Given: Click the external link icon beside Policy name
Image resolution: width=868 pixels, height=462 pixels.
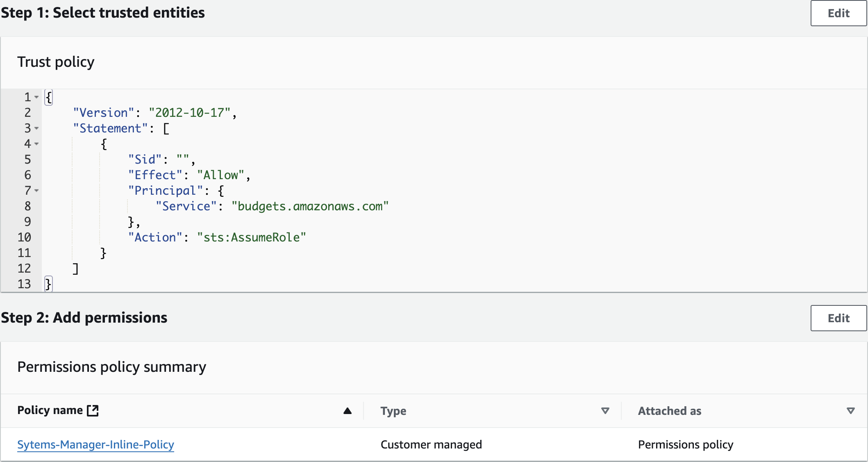Looking at the screenshot, I should 93,410.
